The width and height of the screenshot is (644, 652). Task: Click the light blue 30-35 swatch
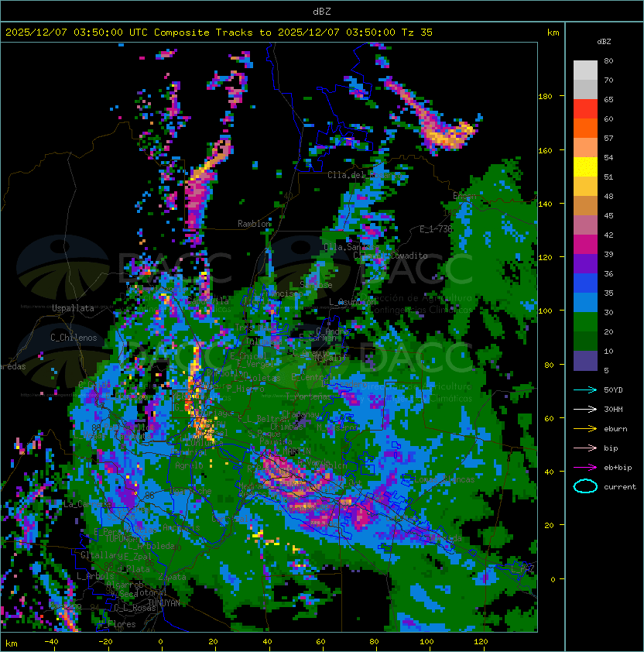click(x=585, y=302)
